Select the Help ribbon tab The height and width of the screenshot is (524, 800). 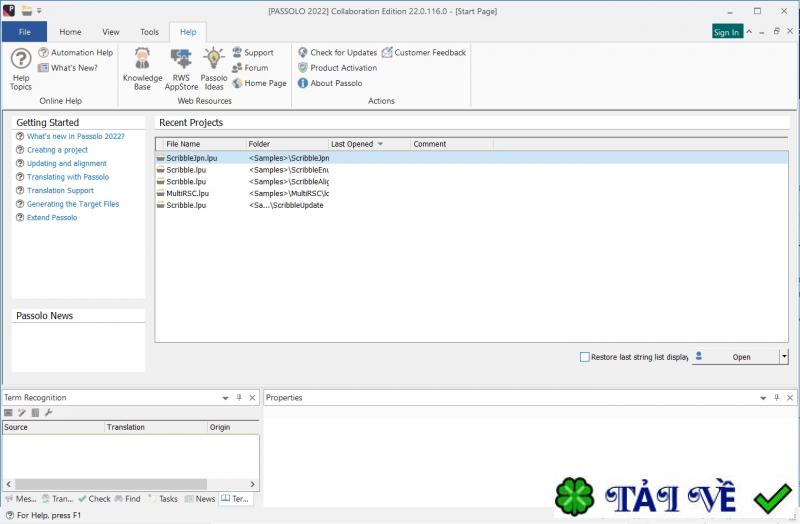[x=188, y=32]
